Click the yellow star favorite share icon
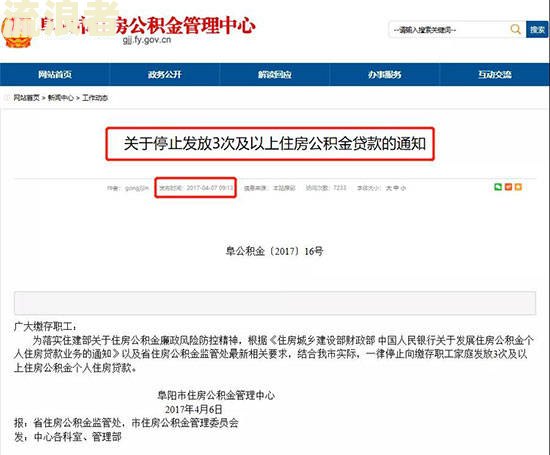550x455 pixels. click(518, 187)
